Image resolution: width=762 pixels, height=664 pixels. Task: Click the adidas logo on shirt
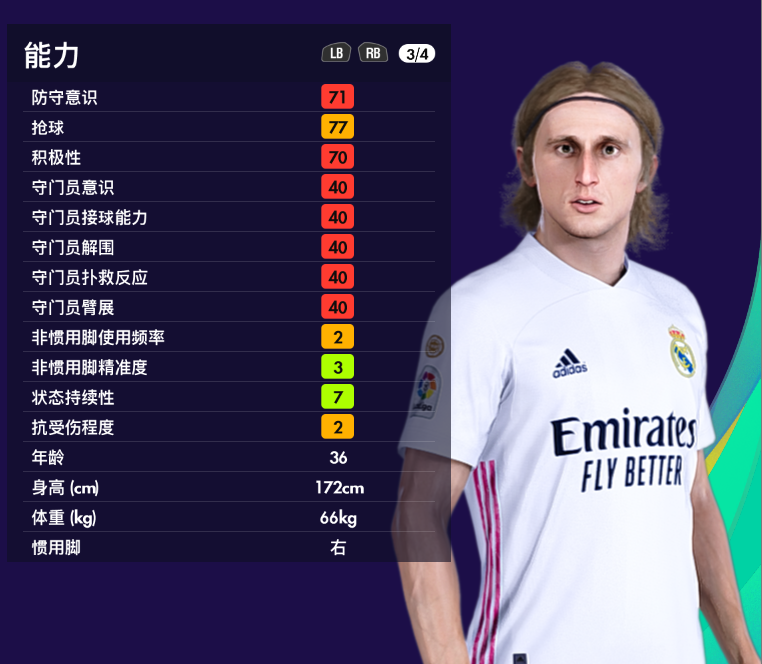569,364
